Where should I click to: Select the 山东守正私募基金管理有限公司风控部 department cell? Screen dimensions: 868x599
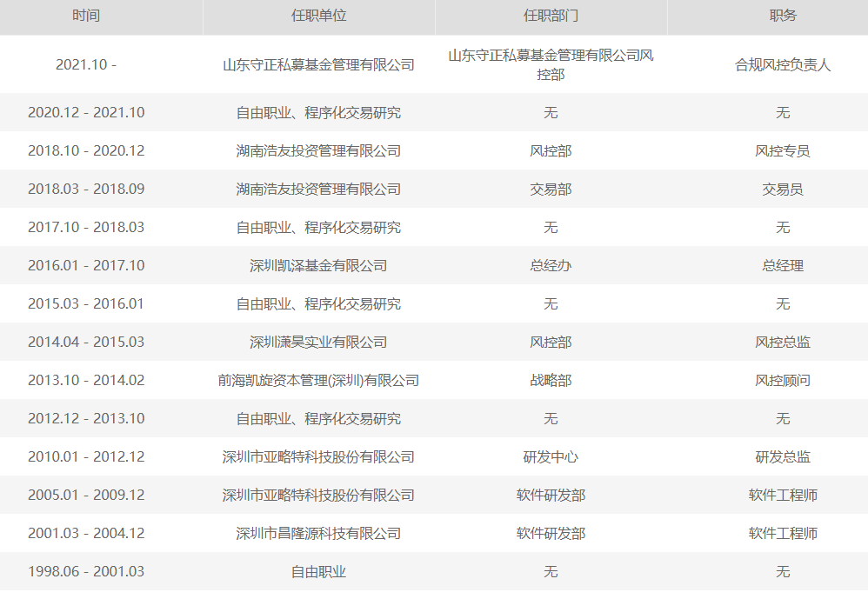click(x=551, y=64)
